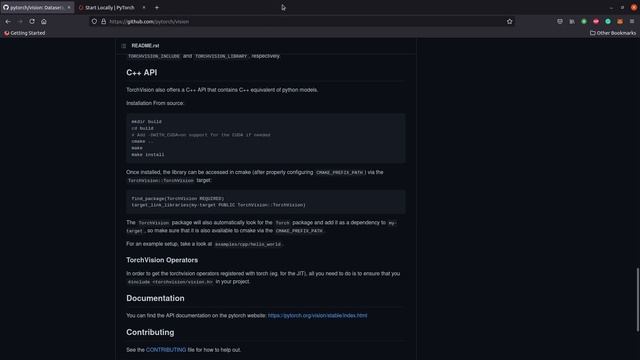Click the TorchVision::TorchVision target code
The image size is (640, 360).
pyautogui.click(x=161, y=180)
